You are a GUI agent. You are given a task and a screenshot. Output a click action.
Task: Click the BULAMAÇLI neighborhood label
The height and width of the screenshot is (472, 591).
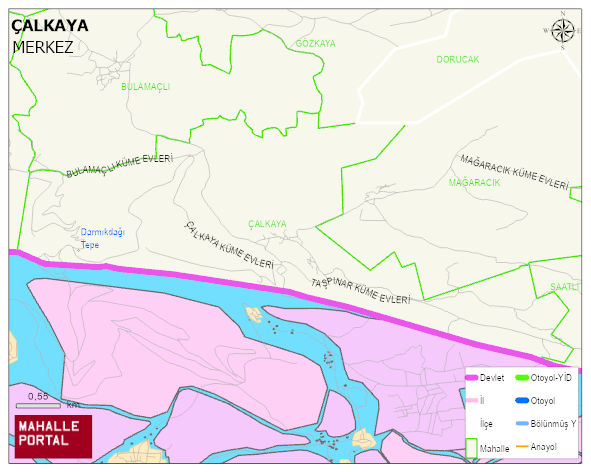pos(145,87)
